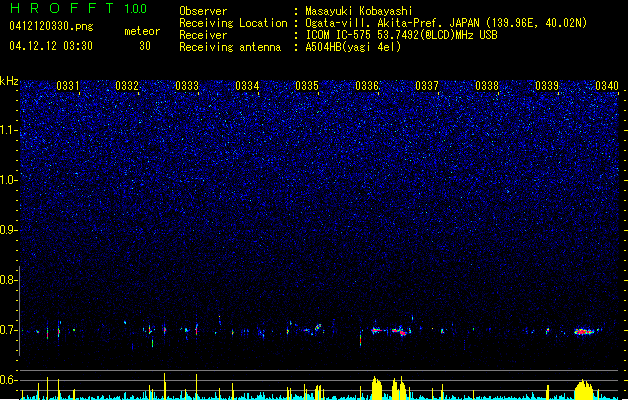The image size is (629, 400).
Task: Click the wide yellow power peak near 0340
Action: (x=584, y=389)
